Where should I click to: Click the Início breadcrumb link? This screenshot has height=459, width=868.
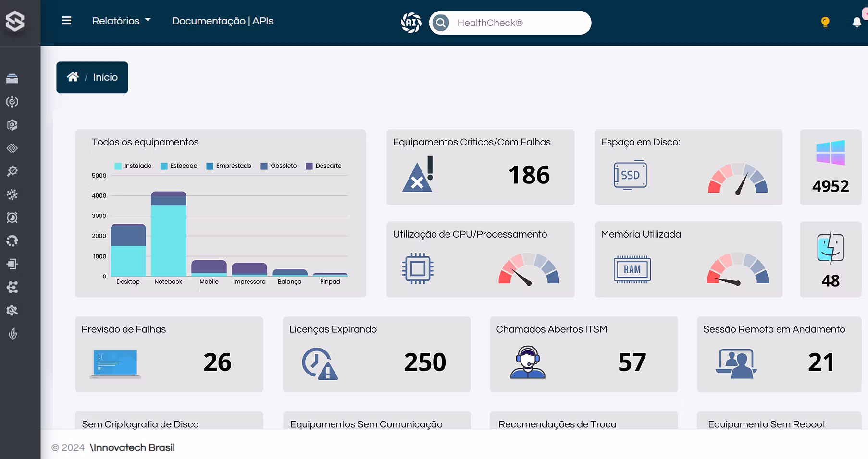click(x=105, y=77)
